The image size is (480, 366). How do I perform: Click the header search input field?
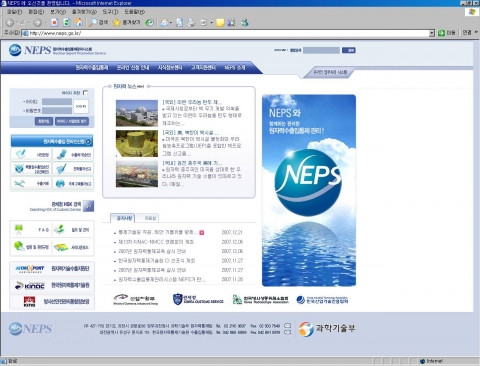click(321, 50)
